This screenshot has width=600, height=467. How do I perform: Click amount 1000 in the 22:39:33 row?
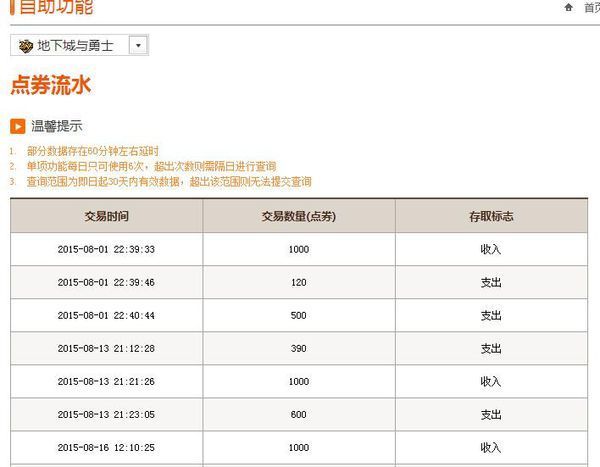pos(299,250)
